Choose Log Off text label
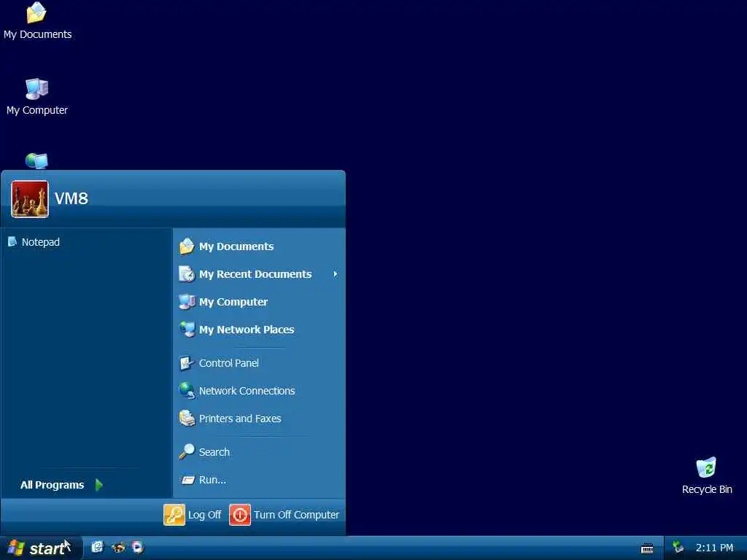The height and width of the screenshot is (560, 747). [x=204, y=515]
